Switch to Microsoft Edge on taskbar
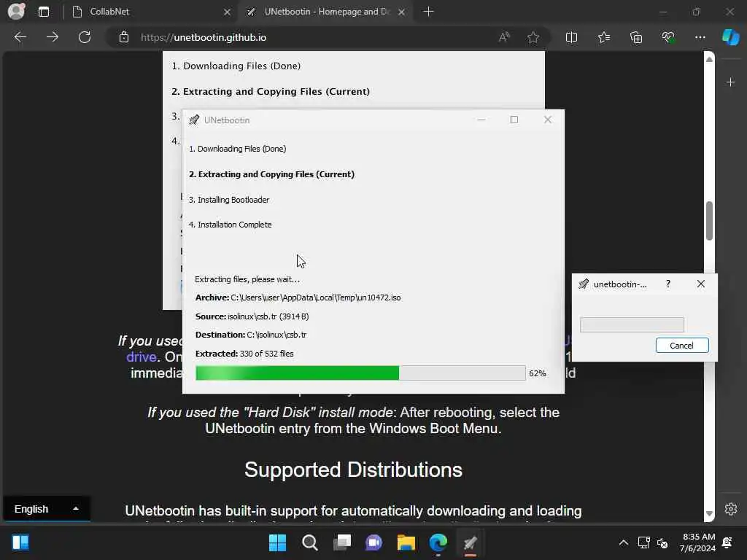This screenshot has width=747, height=560. (x=438, y=542)
